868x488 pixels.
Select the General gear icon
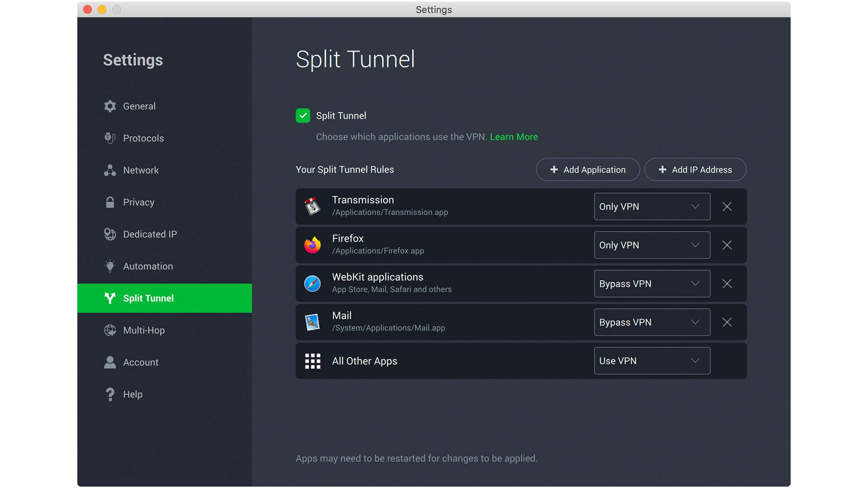110,106
